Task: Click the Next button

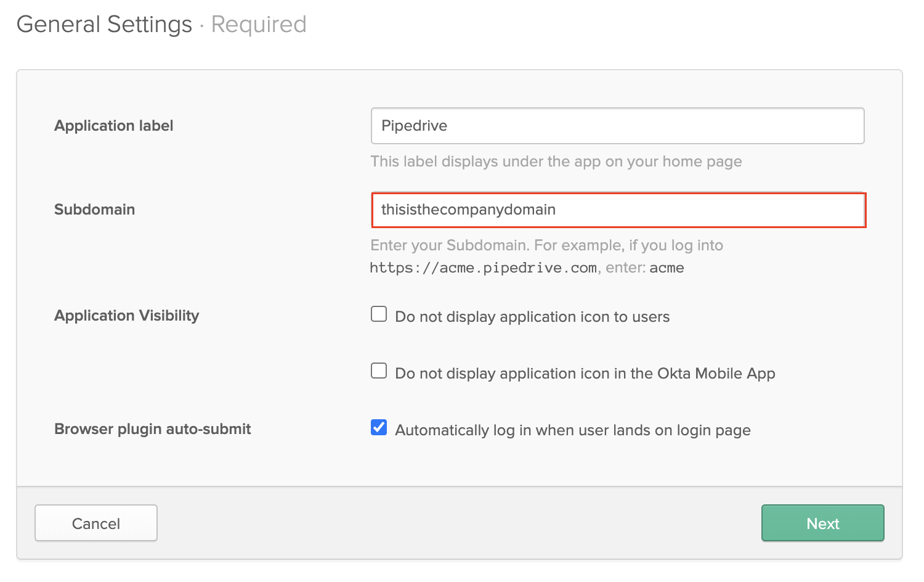Action: 822,523
